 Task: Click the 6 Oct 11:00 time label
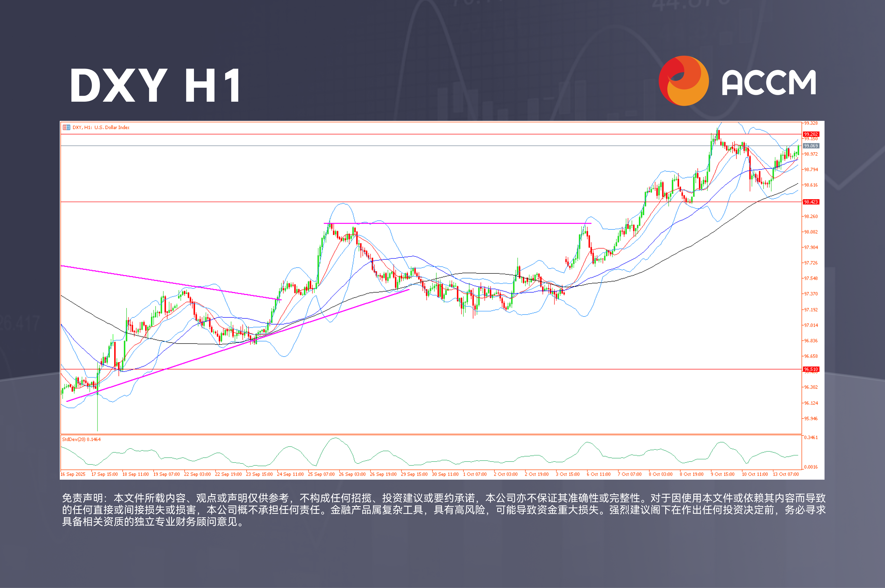599,474
